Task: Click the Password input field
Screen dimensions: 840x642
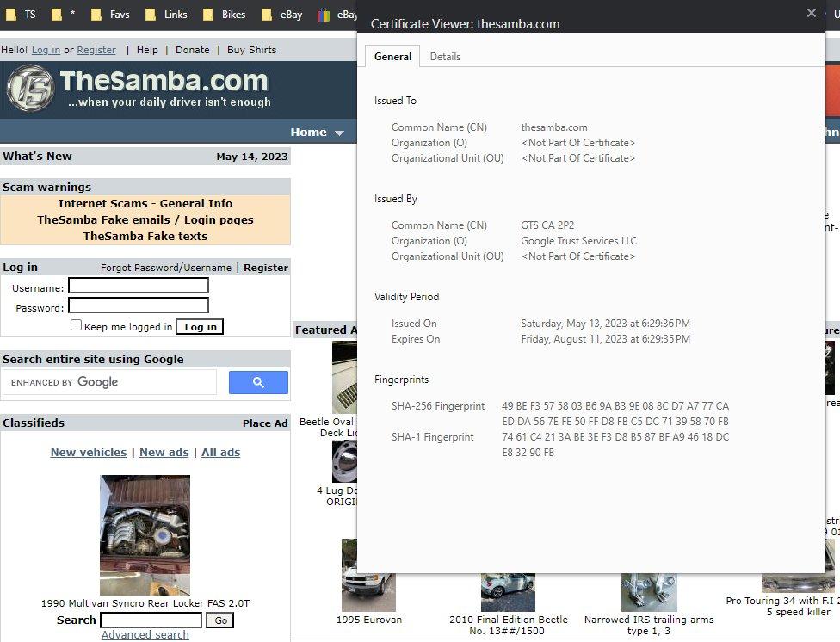Action: coord(138,306)
